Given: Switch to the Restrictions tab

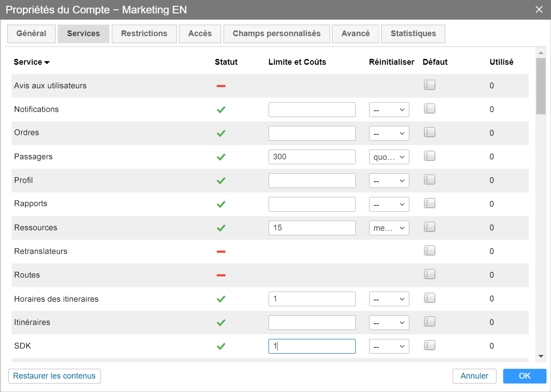Looking at the screenshot, I should coord(144,34).
